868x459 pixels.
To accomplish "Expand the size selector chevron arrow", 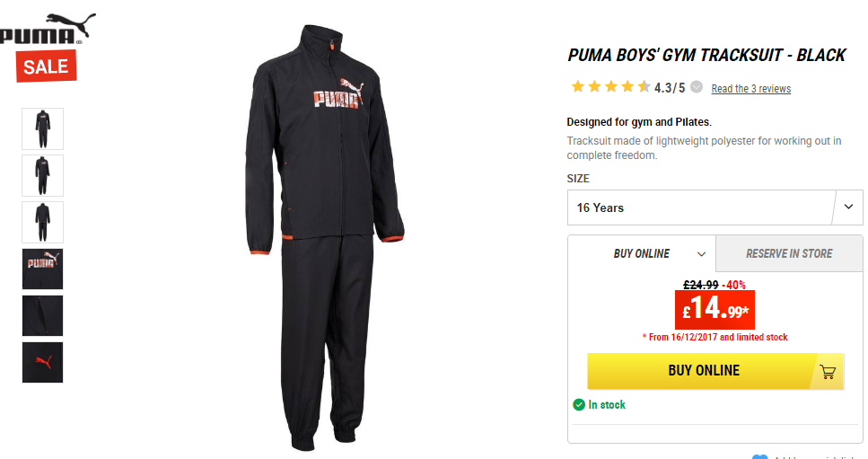I will pos(848,207).
